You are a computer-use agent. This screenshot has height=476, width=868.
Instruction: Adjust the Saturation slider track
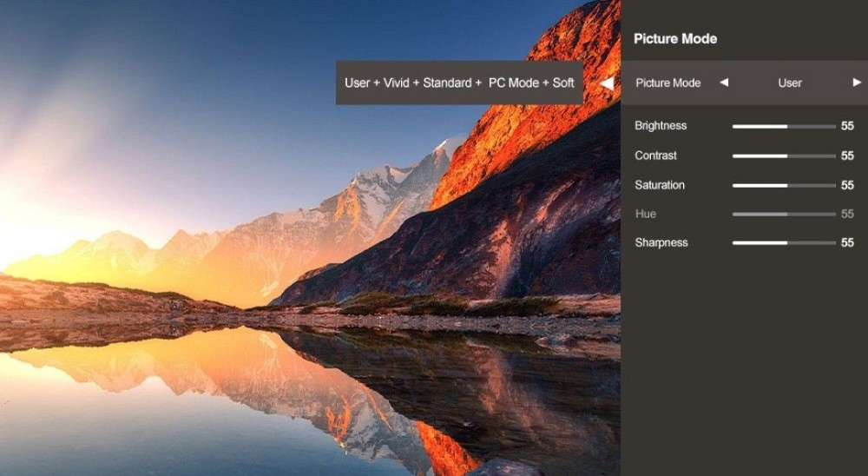tap(784, 186)
